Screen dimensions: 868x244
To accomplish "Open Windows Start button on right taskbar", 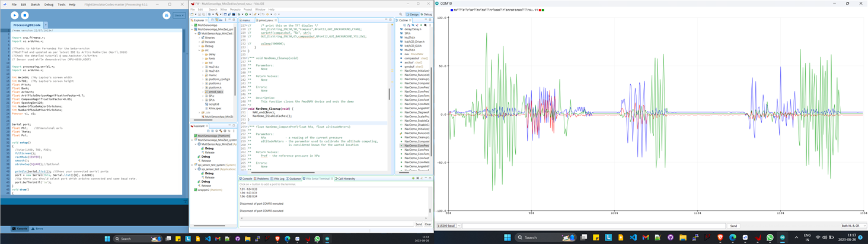I will point(508,237).
